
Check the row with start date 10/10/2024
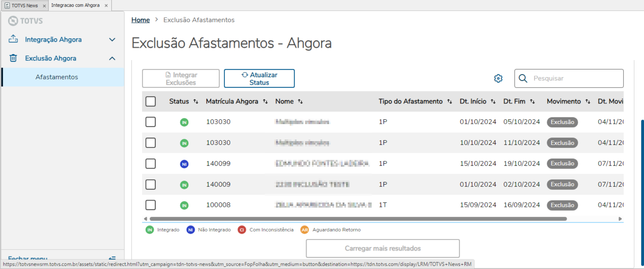(151, 143)
